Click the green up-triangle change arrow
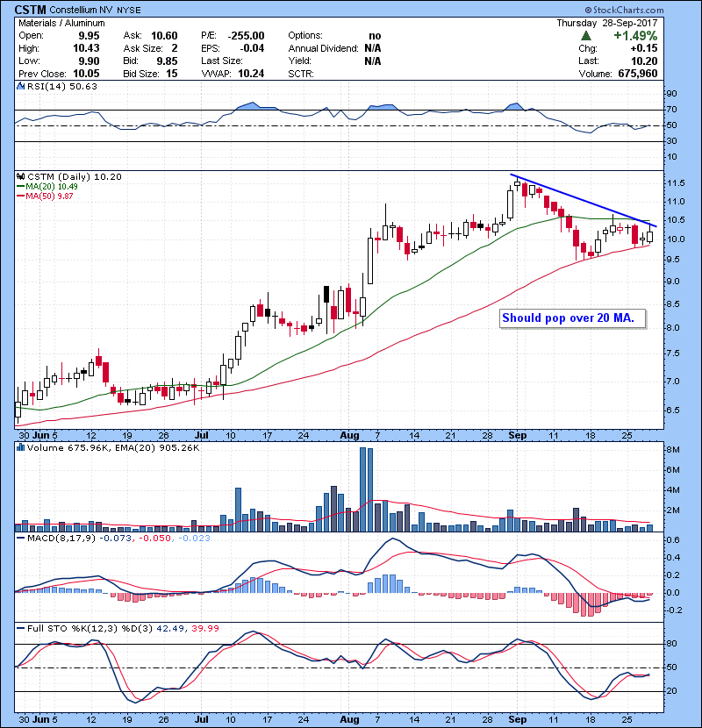Viewport: 702px width, 728px height. pos(586,36)
